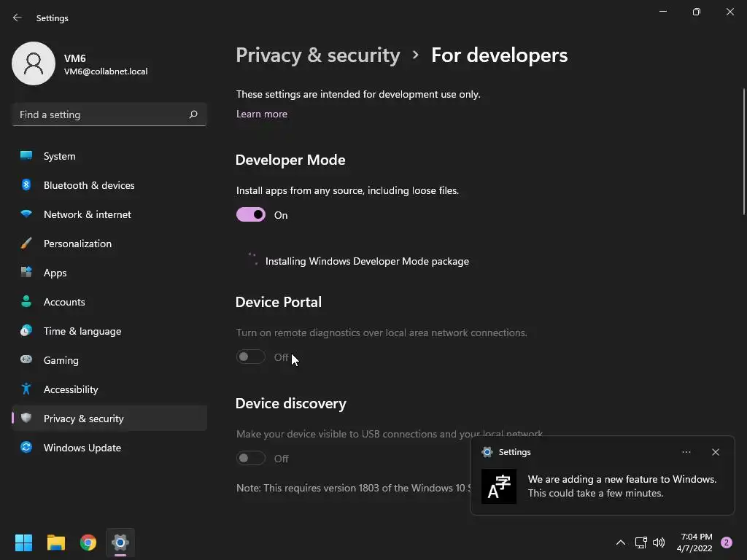Viewport: 747px width, 560px height.
Task: Open notification options ellipsis menu
Action: [686, 452]
